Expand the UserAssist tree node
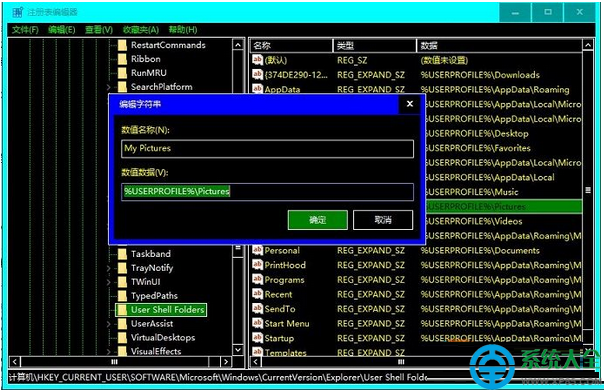This screenshot has height=392, width=604. [109, 324]
